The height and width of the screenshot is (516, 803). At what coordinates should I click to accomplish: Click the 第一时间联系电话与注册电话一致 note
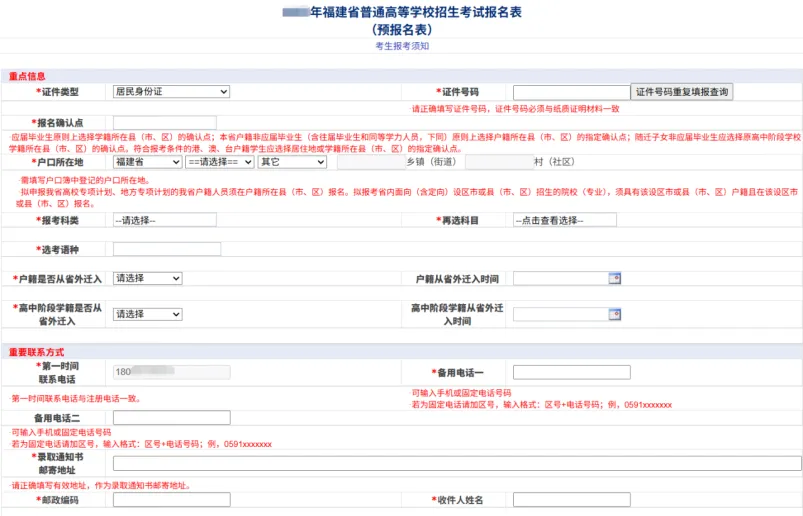click(76, 398)
